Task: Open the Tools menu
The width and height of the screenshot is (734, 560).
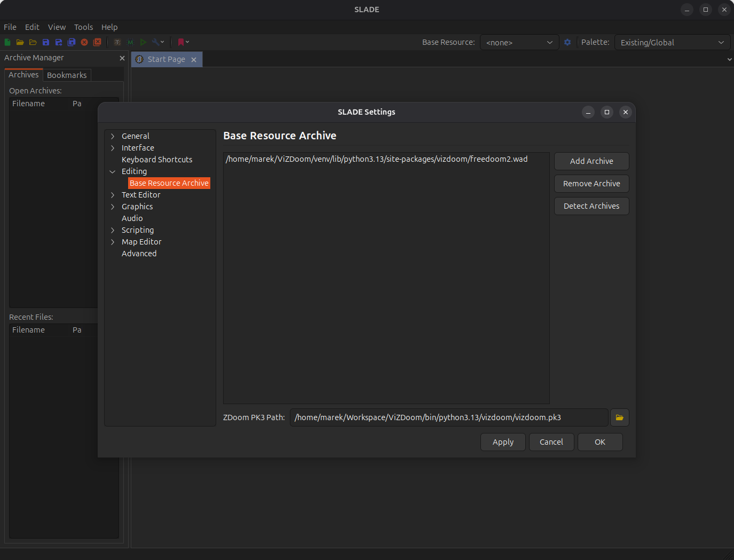Action: 83,27
